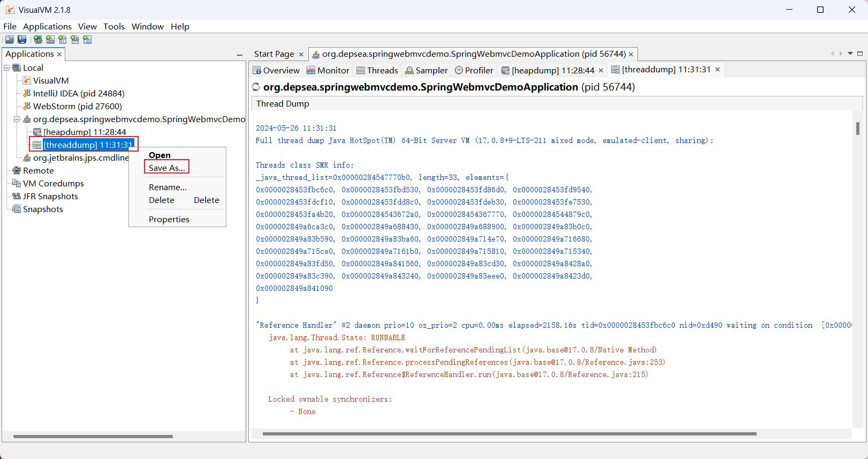Viewport: 868px width, 459px height.
Task: Close the heapdump 11:28:44 tab
Action: tap(601, 70)
